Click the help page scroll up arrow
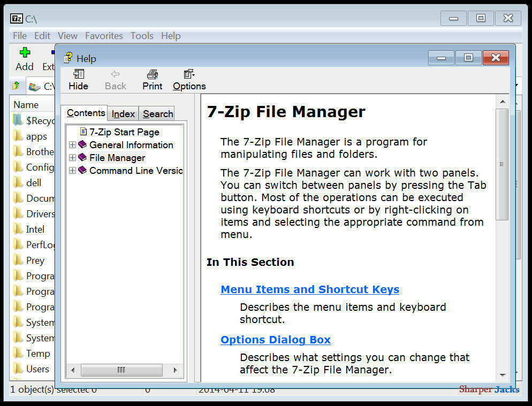532x406 pixels. [x=503, y=102]
